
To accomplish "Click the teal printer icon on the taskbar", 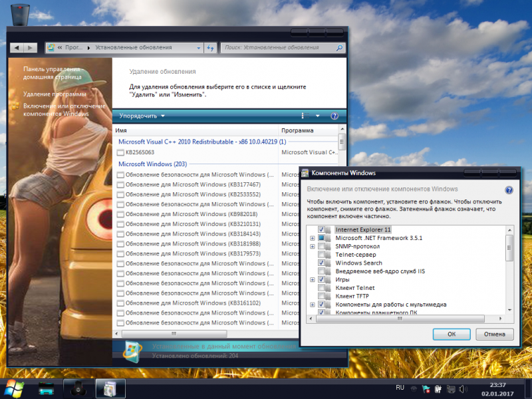I will tap(46, 389).
